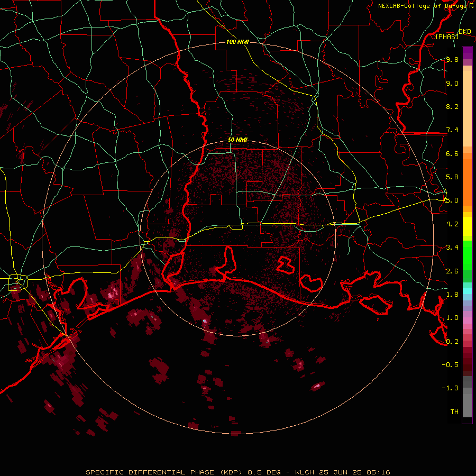Screen dimensions: 476x476
Task: Select the 0.2 value on color scale
Action: click(452, 341)
